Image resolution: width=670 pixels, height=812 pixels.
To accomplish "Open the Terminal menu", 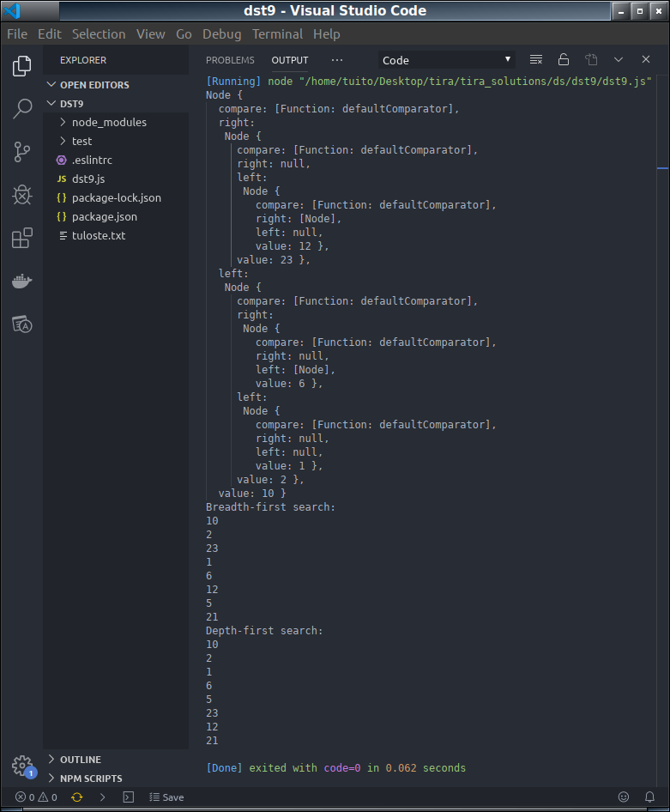I will [x=277, y=34].
